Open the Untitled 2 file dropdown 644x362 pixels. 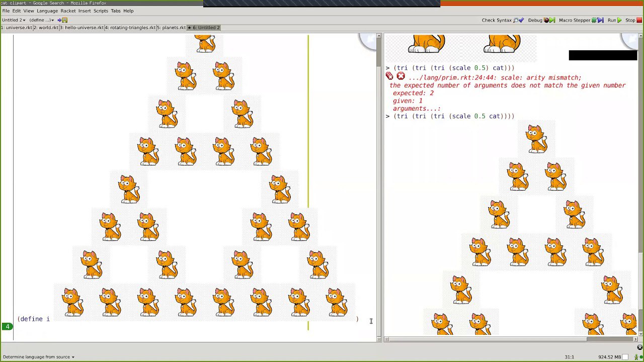(x=14, y=20)
